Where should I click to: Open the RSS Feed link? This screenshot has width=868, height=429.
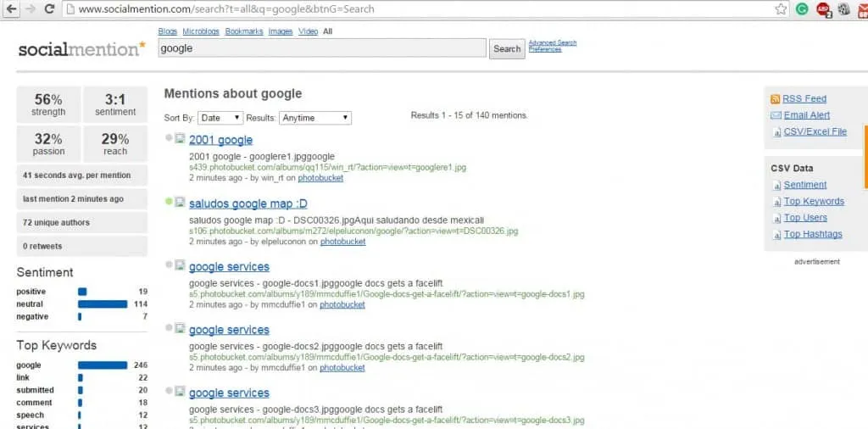click(804, 99)
